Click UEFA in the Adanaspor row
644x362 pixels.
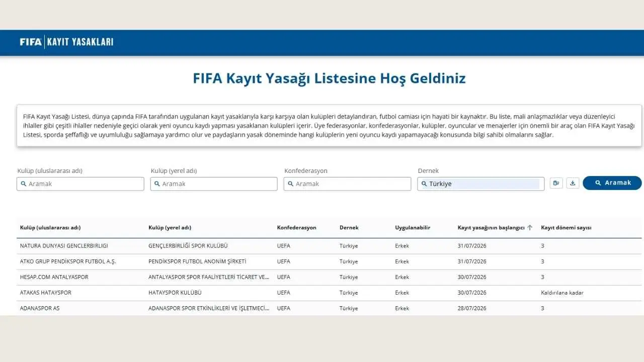[284, 308]
